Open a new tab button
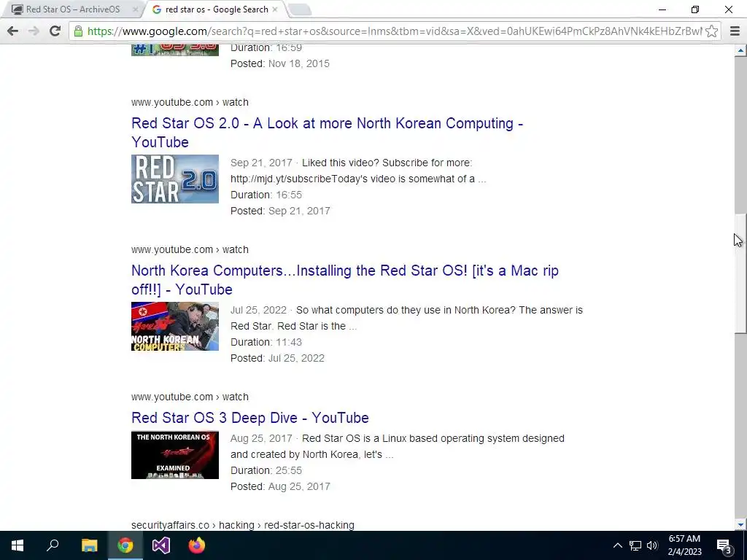The image size is (747, 560). pyautogui.click(x=300, y=9)
